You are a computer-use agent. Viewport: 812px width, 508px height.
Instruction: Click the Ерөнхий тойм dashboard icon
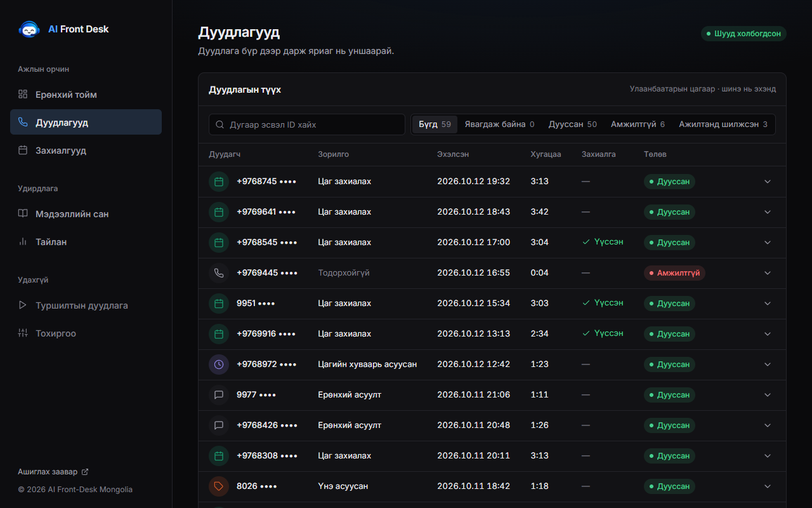click(x=23, y=94)
